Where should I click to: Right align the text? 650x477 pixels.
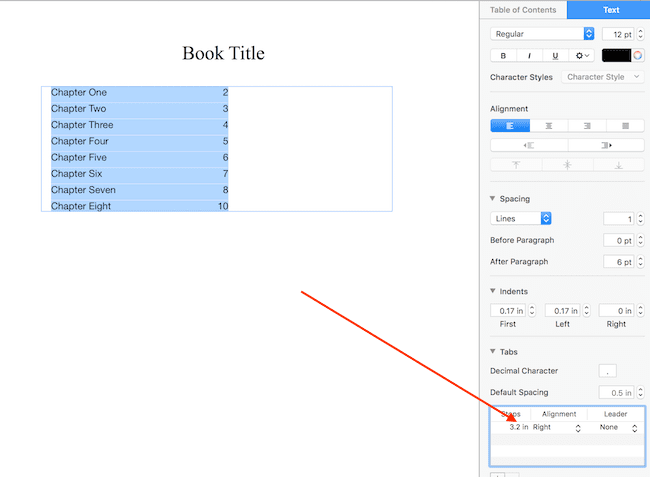click(x=587, y=126)
